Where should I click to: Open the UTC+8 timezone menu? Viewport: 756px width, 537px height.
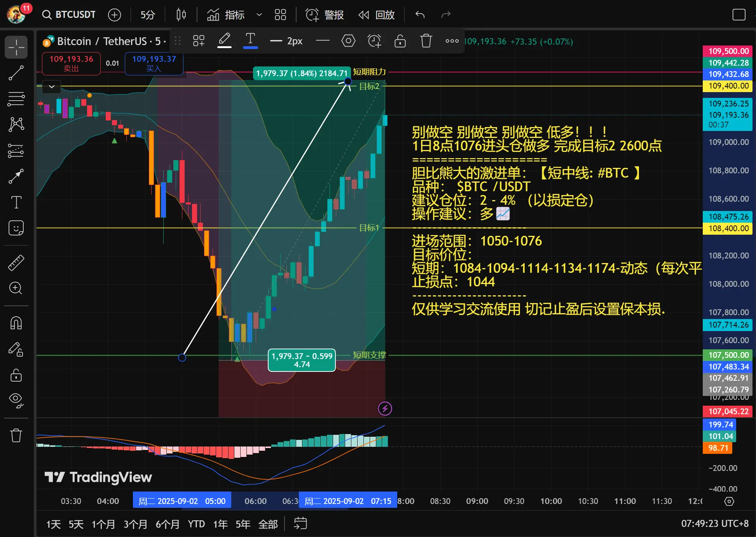[715, 524]
